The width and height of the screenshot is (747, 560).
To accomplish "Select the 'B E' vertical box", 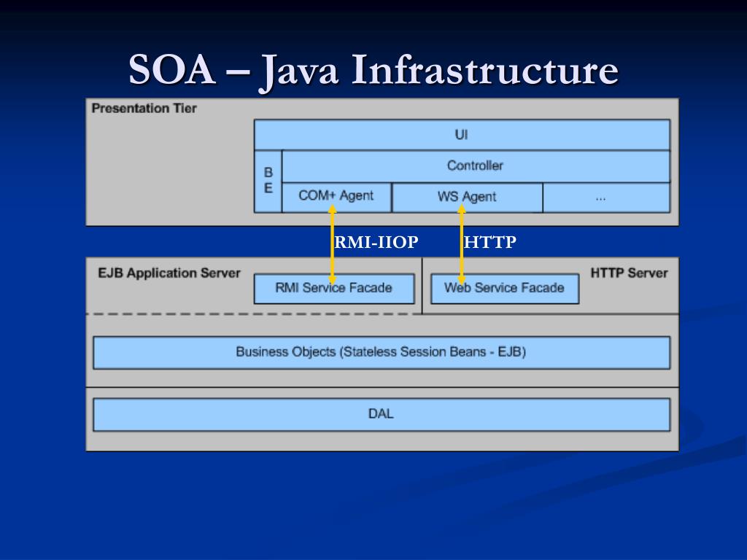I will (x=268, y=182).
